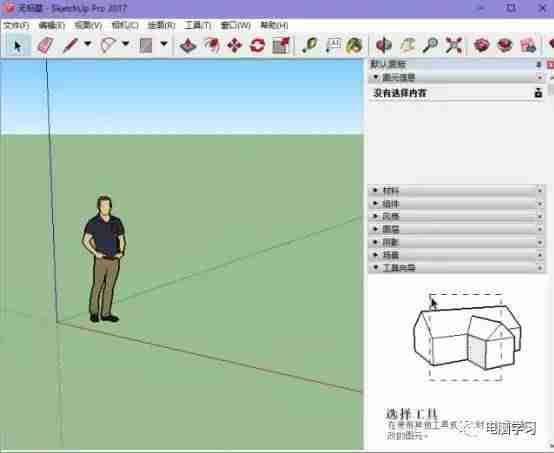Open the Line tool dropdown arrow

pyautogui.click(x=88, y=44)
